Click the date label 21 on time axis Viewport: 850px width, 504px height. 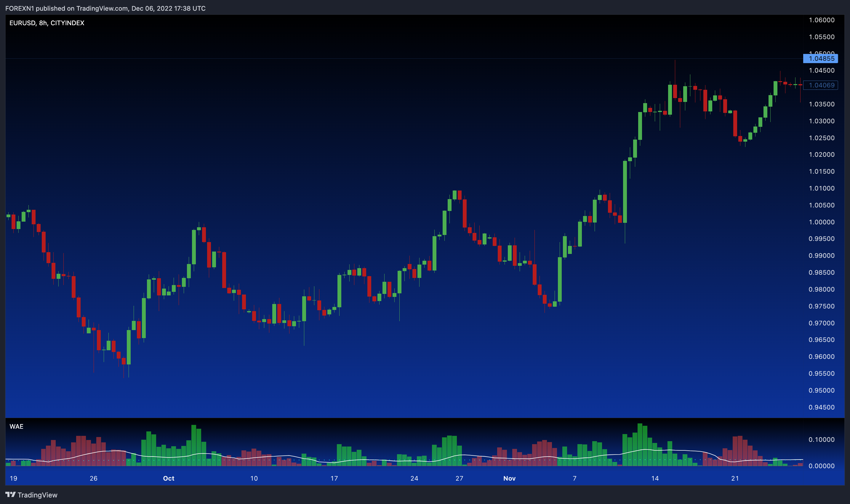(x=735, y=479)
